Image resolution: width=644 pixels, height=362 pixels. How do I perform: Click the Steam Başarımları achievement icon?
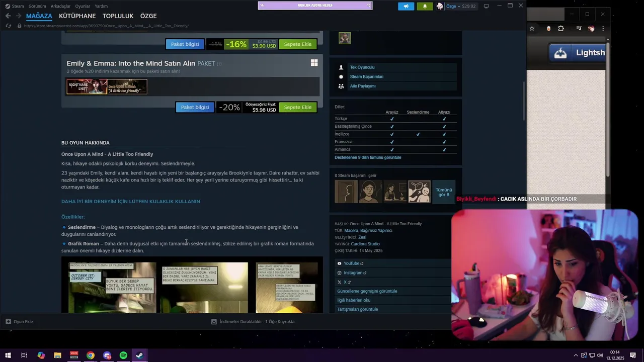click(x=341, y=77)
